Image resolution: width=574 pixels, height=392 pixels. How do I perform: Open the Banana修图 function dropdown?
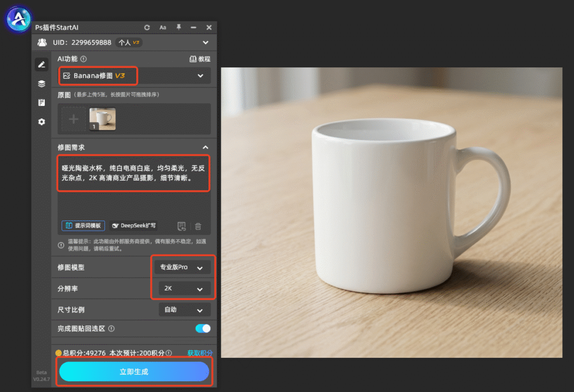tap(134, 76)
